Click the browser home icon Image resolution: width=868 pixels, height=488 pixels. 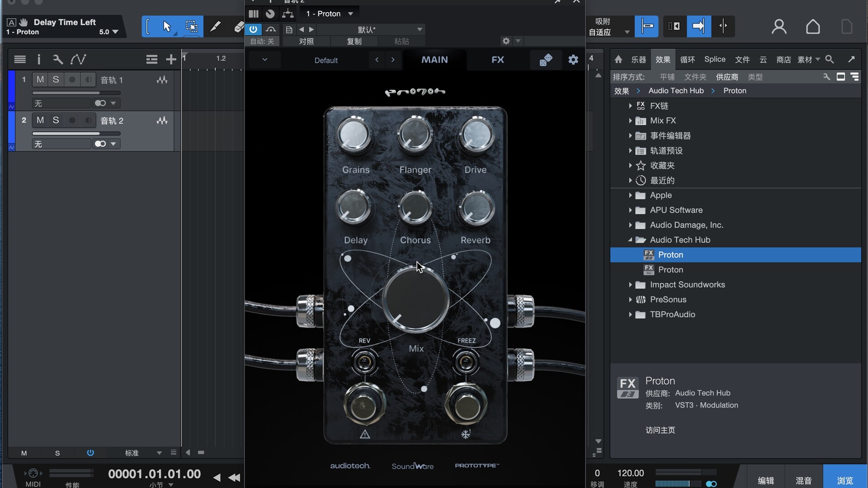(618, 59)
